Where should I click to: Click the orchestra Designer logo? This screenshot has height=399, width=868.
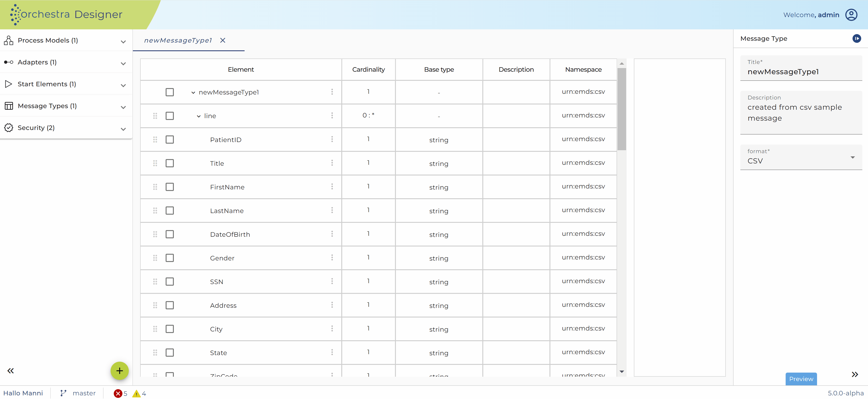tap(66, 15)
